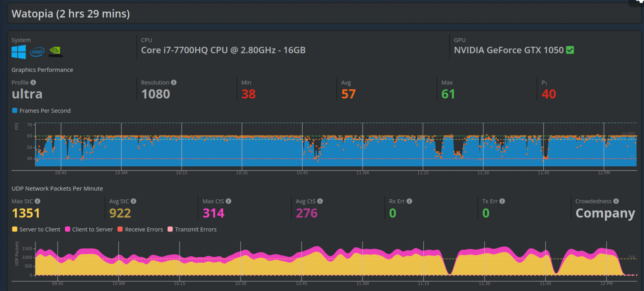Toggle the Transmit Errors legend series
644x291 pixels.
coord(192,230)
